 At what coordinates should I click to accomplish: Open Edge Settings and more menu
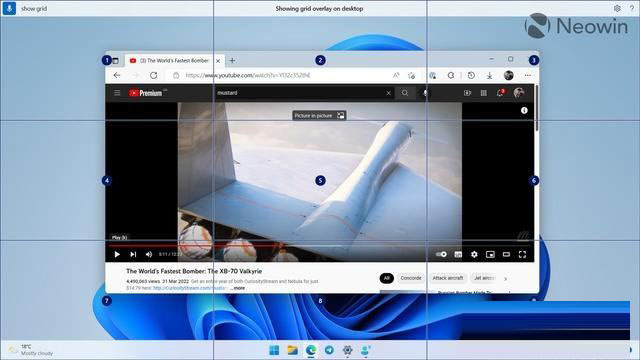[528, 76]
